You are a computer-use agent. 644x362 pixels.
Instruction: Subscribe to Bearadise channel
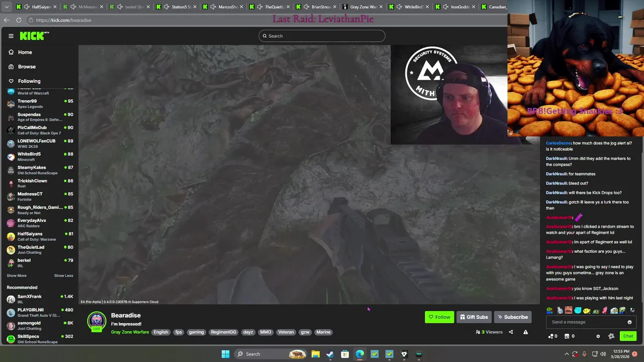[x=513, y=317]
